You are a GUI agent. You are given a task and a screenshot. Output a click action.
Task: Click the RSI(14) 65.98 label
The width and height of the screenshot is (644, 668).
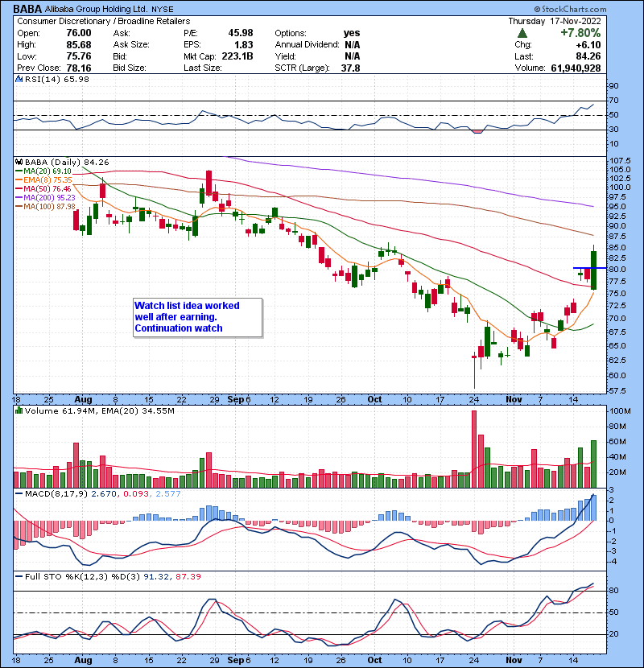(x=56, y=79)
